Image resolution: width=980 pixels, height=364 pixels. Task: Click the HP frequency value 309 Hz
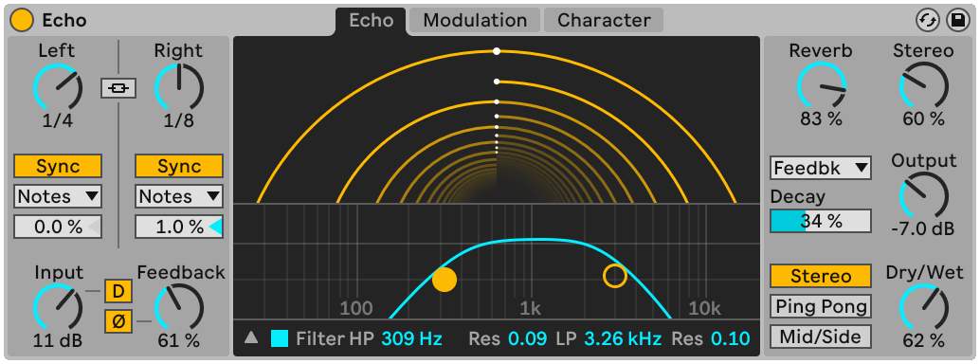coord(412,339)
